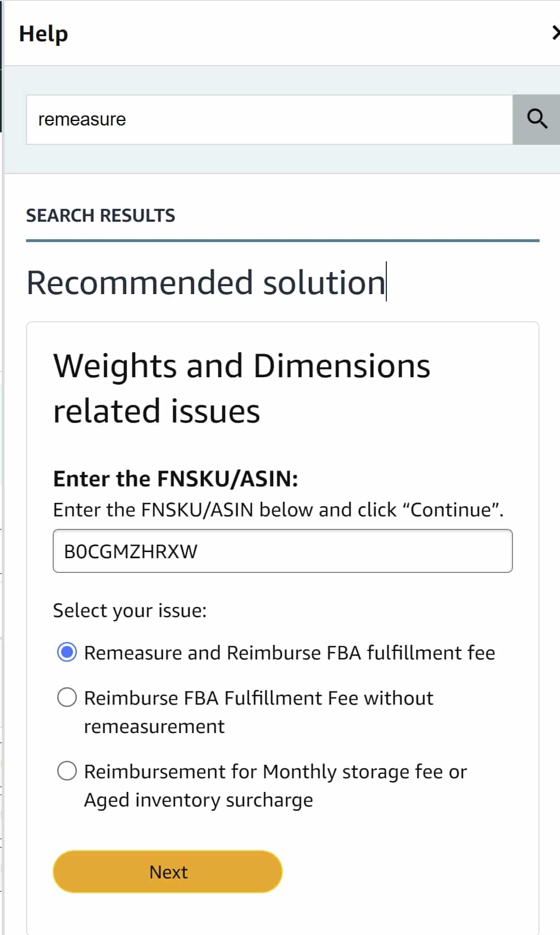This screenshot has height=935, width=560.
Task: Focus the search box containing 'remeasure'
Action: [x=269, y=119]
